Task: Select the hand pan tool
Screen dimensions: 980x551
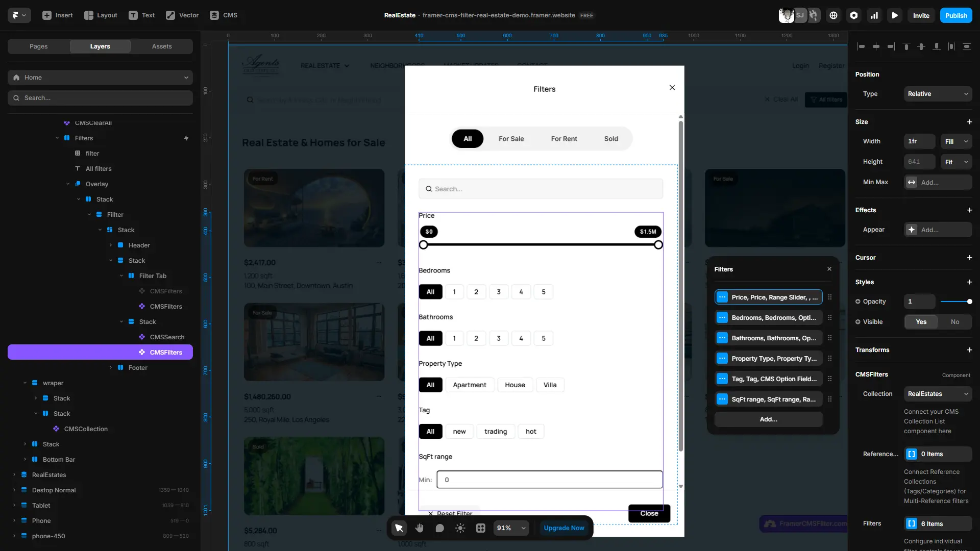Action: point(420,528)
